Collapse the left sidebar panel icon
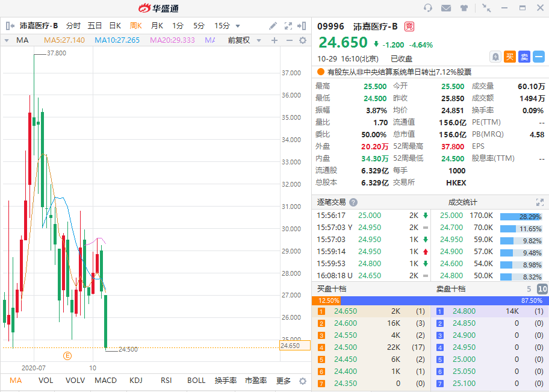The height and width of the screenshot is (392, 549). (x=10, y=25)
